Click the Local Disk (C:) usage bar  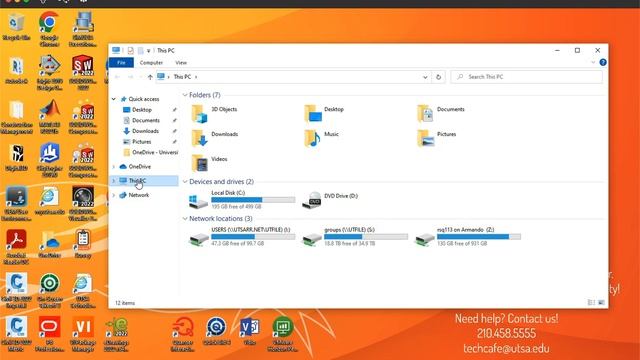253,200
